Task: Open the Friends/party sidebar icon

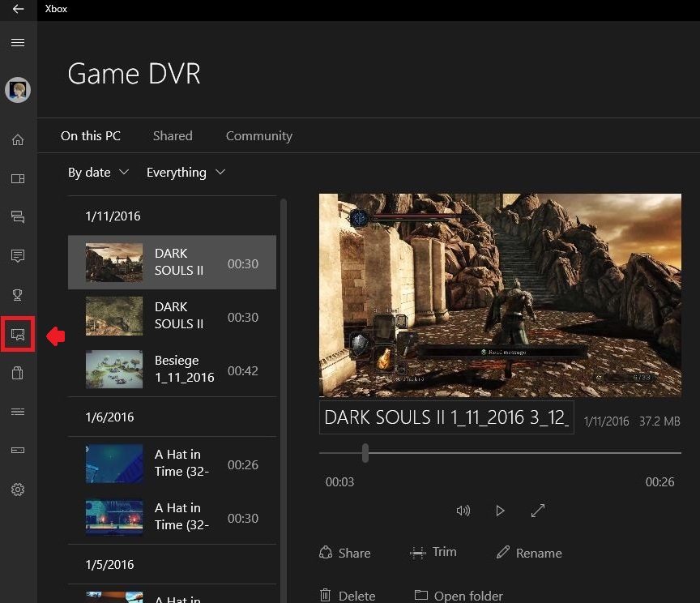Action: [x=18, y=217]
